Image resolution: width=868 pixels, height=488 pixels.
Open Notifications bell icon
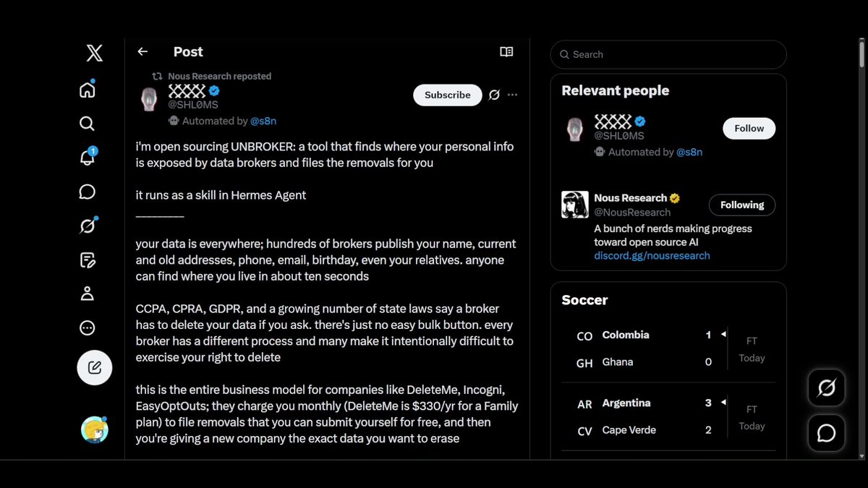(87, 157)
